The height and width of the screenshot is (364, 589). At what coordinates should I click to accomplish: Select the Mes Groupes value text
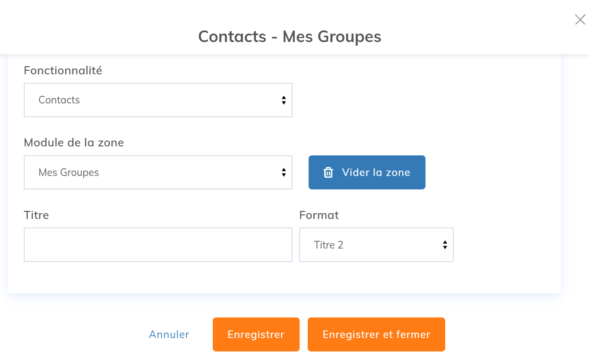tap(69, 172)
